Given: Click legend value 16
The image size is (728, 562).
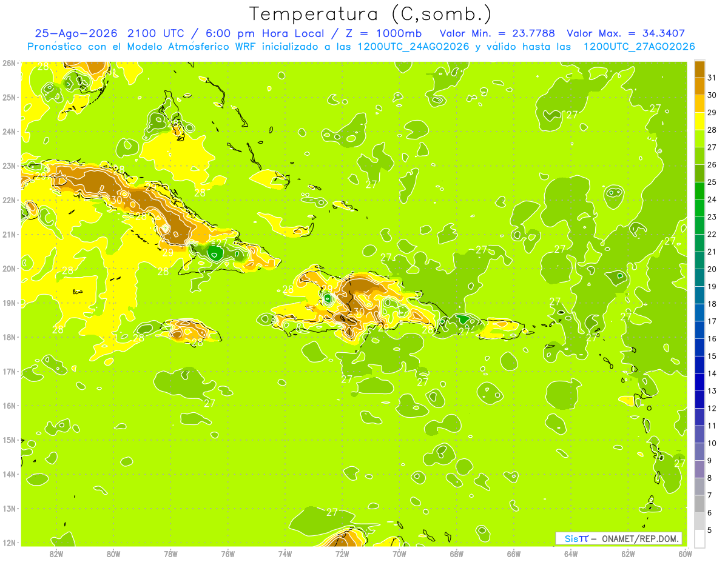Looking at the screenshot, I should [712, 338].
